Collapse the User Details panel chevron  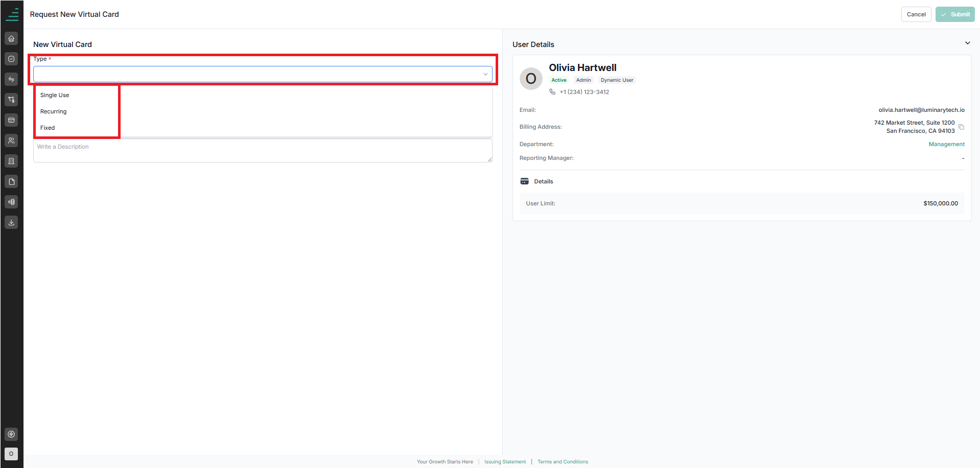pyautogui.click(x=967, y=43)
